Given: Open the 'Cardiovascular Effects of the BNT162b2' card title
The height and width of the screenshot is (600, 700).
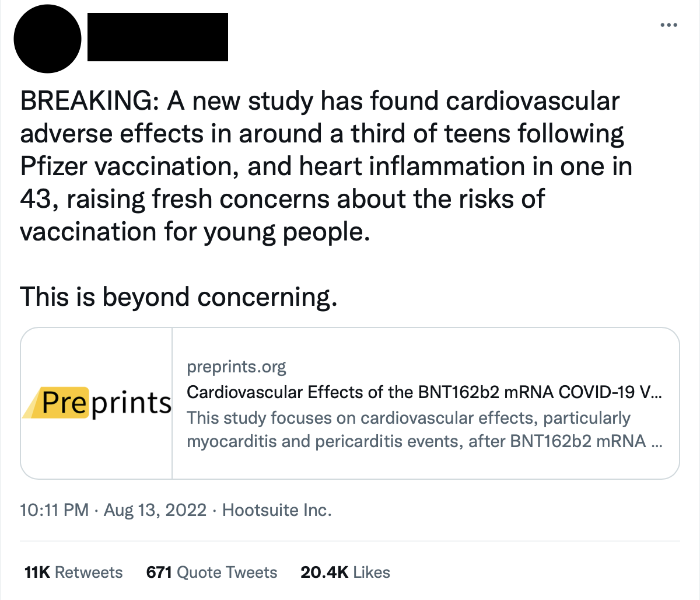Looking at the screenshot, I should tap(424, 392).
